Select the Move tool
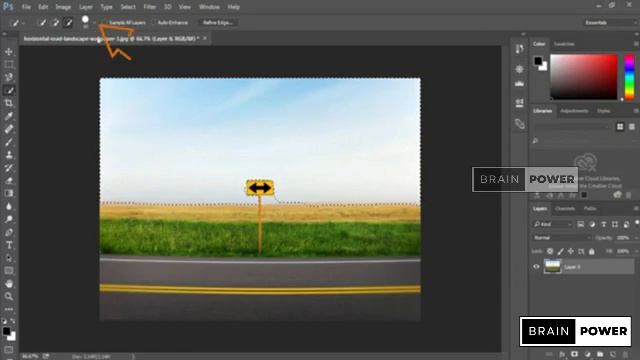The width and height of the screenshot is (640, 360). pyautogui.click(x=9, y=52)
